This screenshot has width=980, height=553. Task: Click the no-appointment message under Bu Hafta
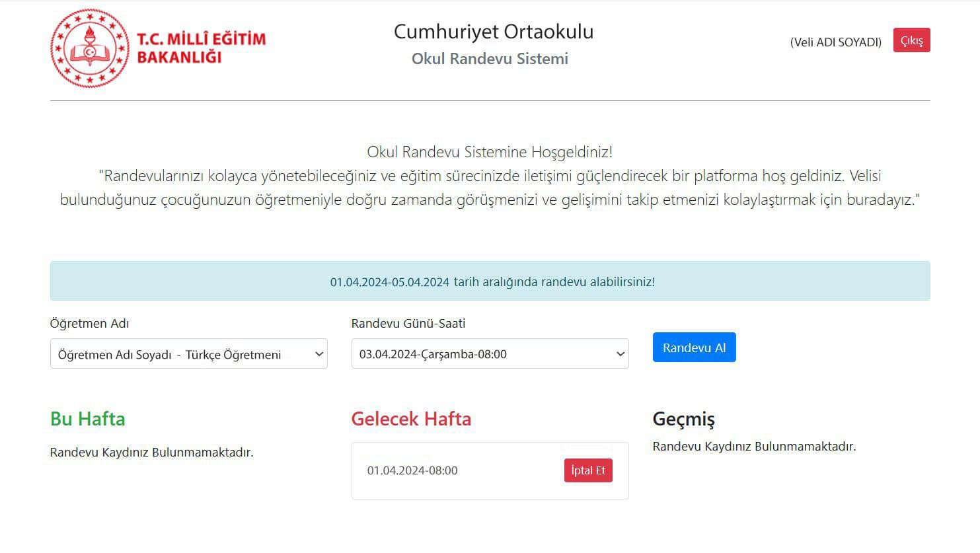pyautogui.click(x=151, y=453)
